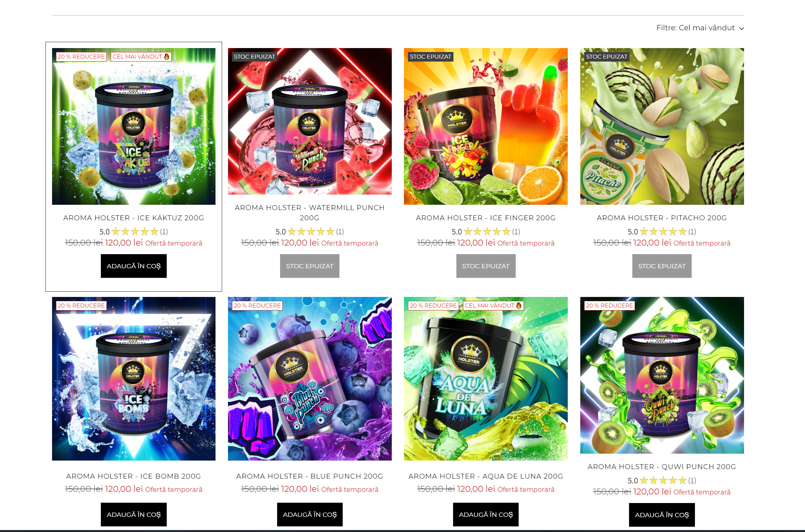Add Quwi Punch 200G to cart
The image size is (805, 532).
pyautogui.click(x=662, y=515)
